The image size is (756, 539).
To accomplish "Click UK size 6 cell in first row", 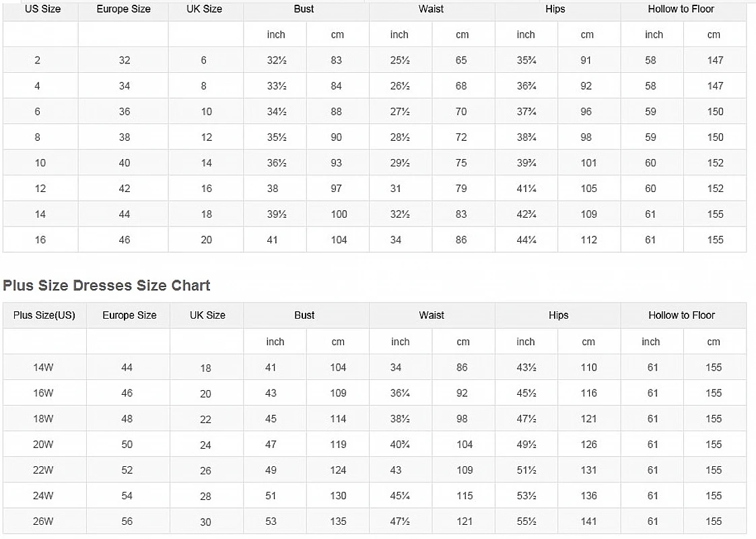I will coord(204,61).
